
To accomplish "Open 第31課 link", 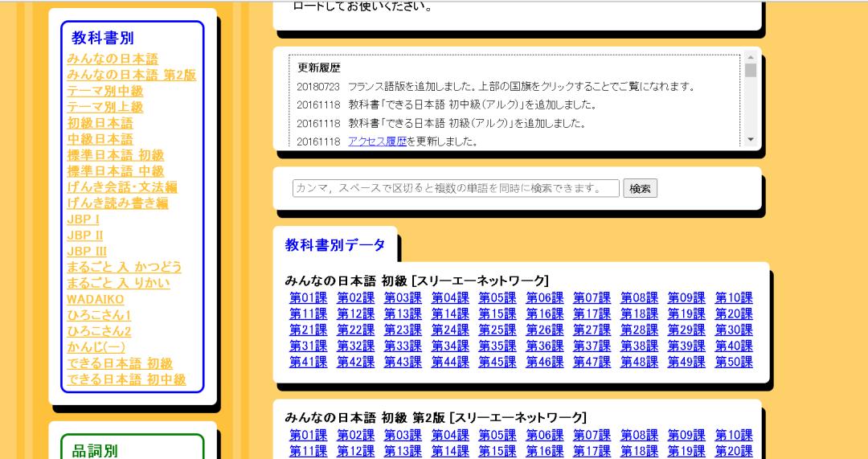I will (x=309, y=346).
